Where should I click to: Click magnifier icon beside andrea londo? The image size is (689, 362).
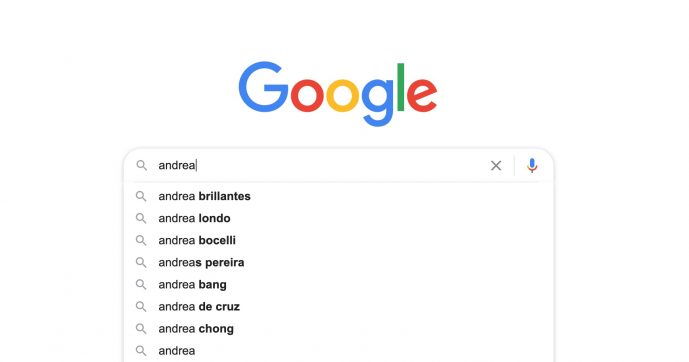click(x=141, y=218)
